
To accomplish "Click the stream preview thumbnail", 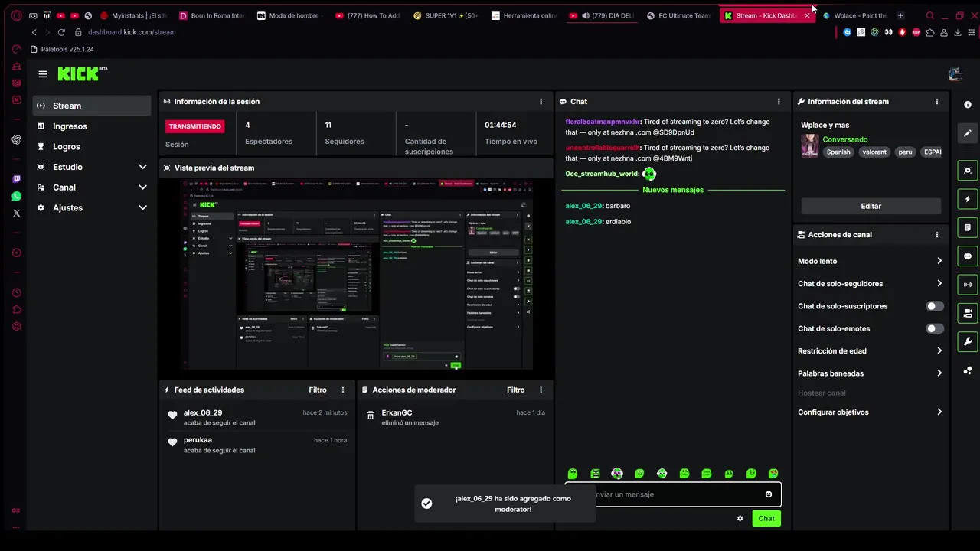I will click(356, 274).
